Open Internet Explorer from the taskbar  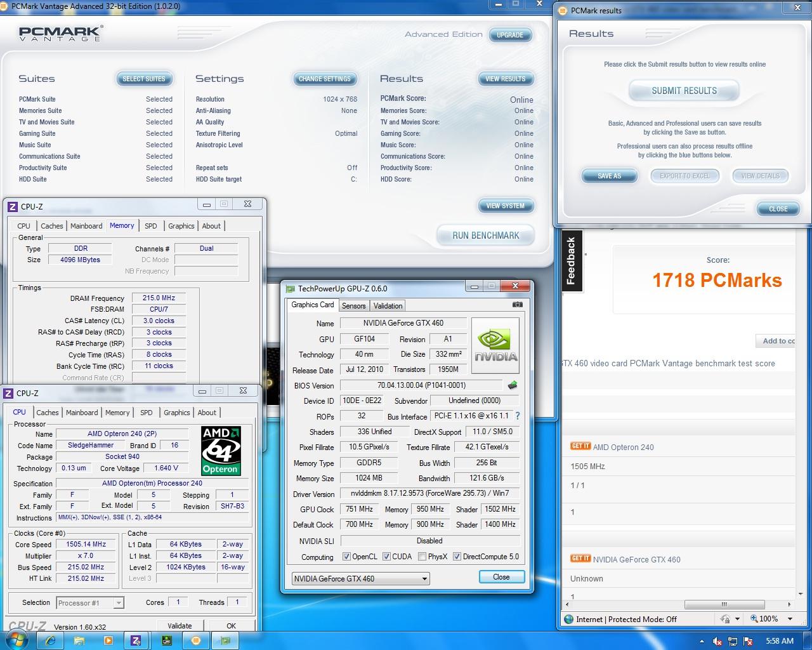pos(51,640)
